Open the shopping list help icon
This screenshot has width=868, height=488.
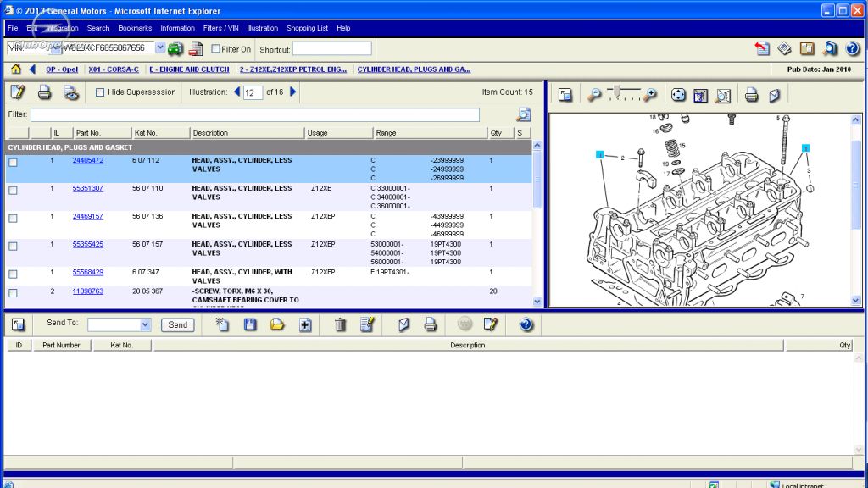(526, 324)
